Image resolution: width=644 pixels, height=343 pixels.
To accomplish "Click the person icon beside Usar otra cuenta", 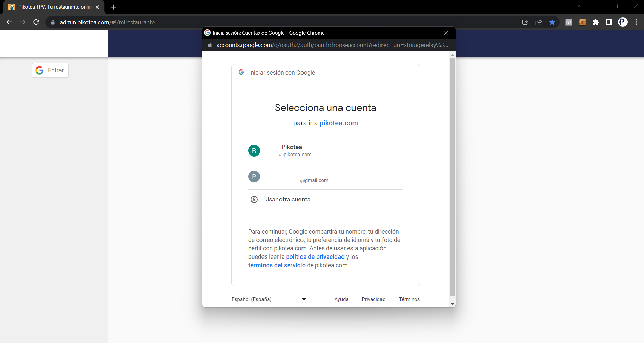I will point(254,199).
